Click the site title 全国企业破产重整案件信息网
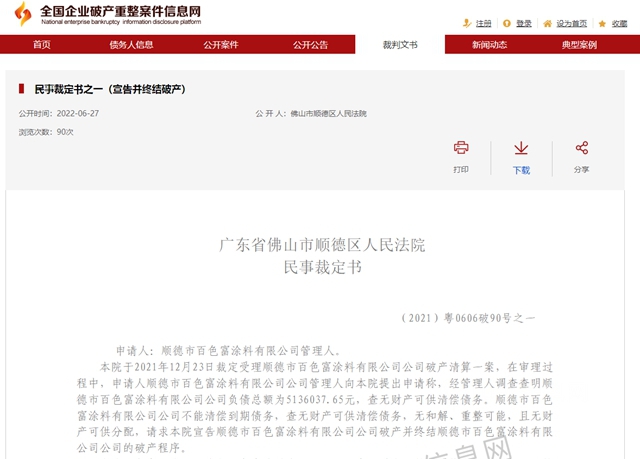This screenshot has height=459, width=640. (x=120, y=11)
